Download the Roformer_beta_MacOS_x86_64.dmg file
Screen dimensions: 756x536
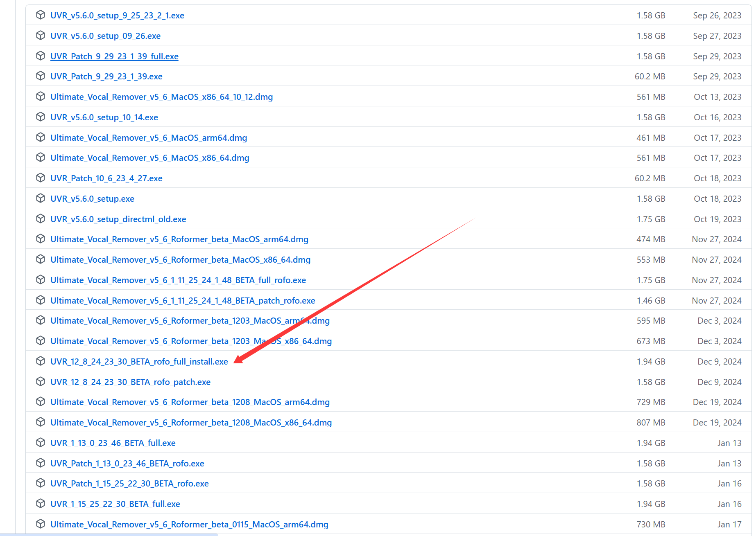[x=181, y=260]
